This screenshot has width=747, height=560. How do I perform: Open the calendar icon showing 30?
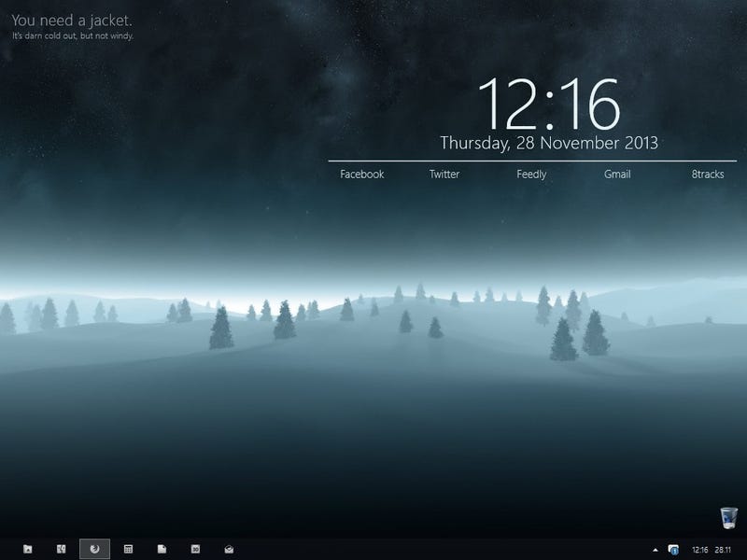(x=195, y=549)
